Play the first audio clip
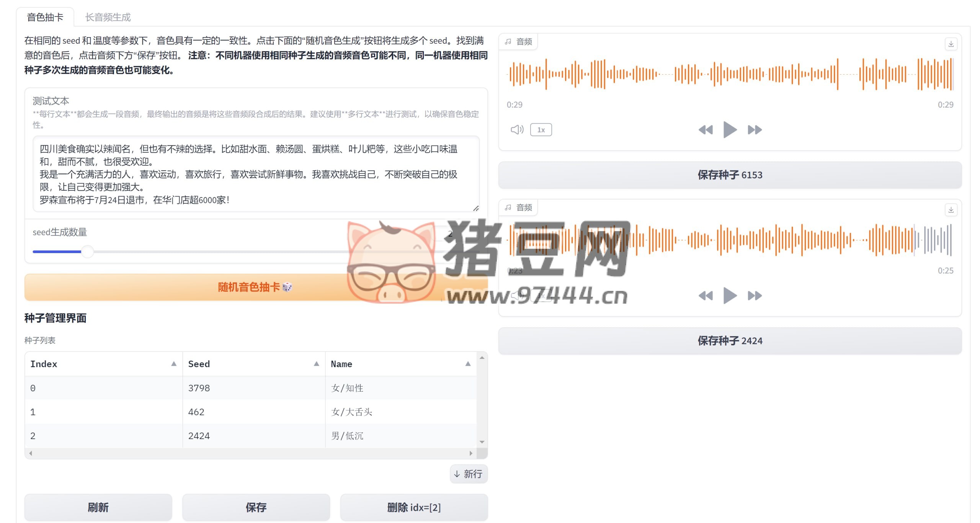This screenshot has height=523, width=980. point(730,130)
